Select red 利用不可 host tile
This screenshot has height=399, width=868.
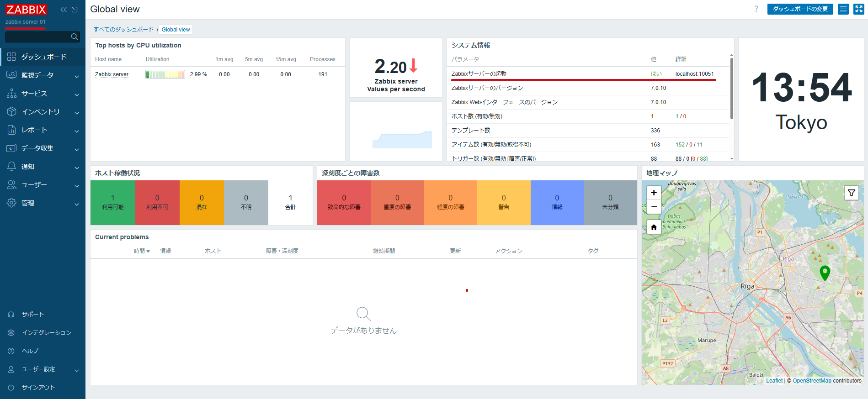coord(157,203)
